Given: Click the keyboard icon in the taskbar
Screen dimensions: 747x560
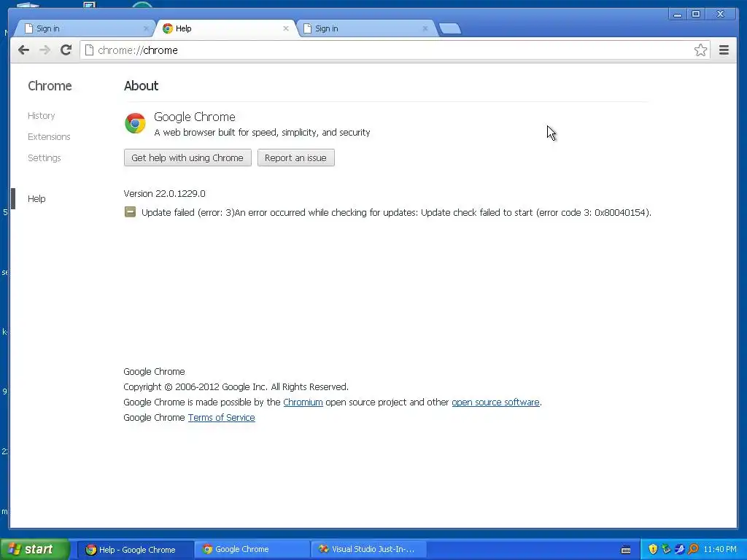Looking at the screenshot, I should tap(626, 550).
